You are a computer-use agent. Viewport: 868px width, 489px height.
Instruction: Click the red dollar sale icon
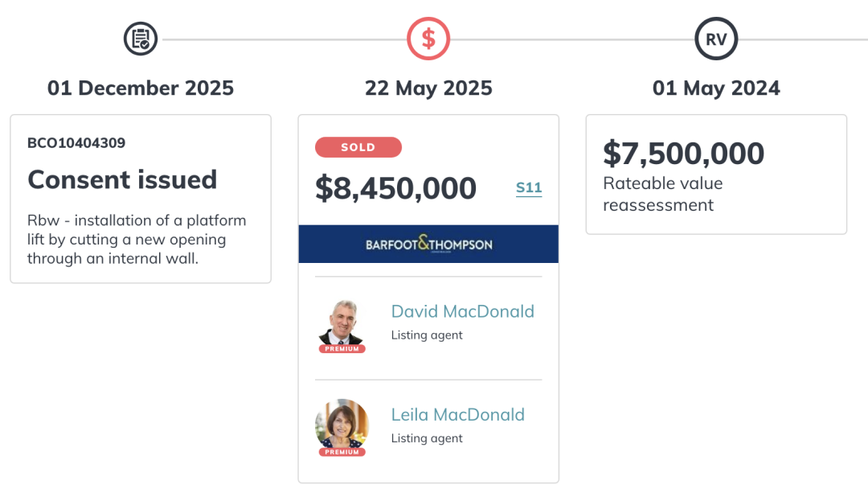pos(428,39)
